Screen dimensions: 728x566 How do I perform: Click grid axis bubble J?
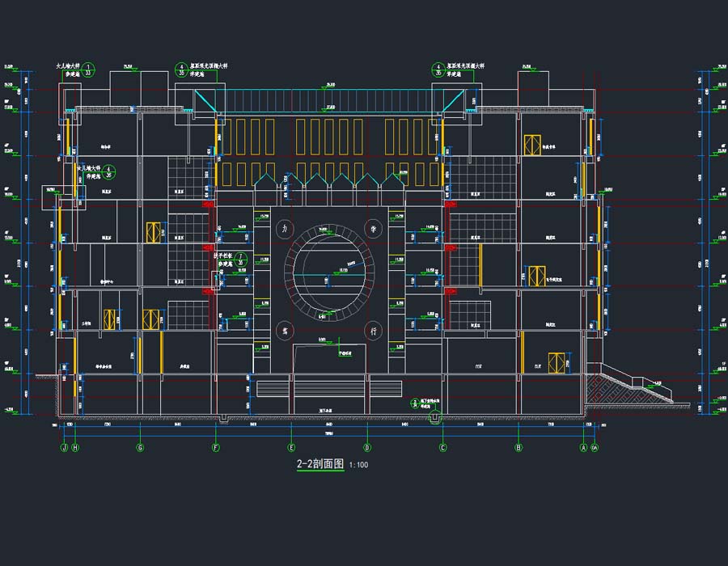tap(64, 447)
